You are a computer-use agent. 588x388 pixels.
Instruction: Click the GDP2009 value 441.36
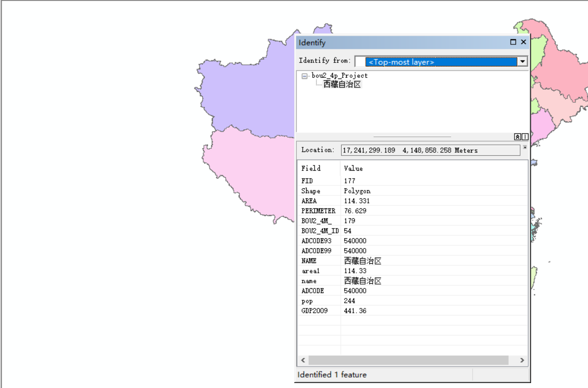click(355, 310)
